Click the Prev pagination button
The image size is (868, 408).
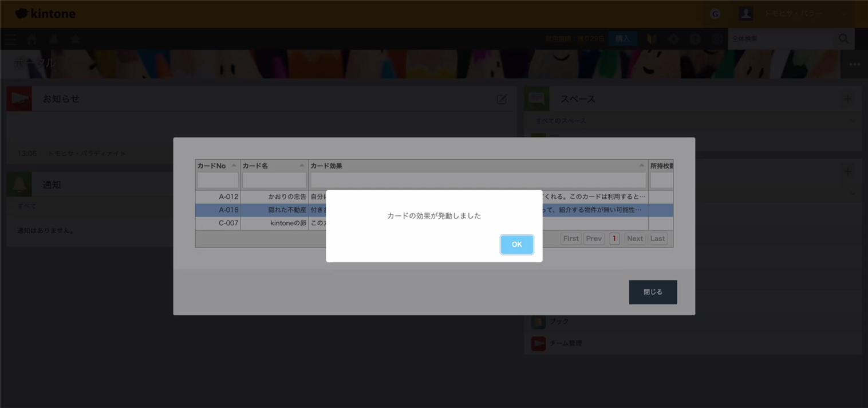pyautogui.click(x=594, y=238)
